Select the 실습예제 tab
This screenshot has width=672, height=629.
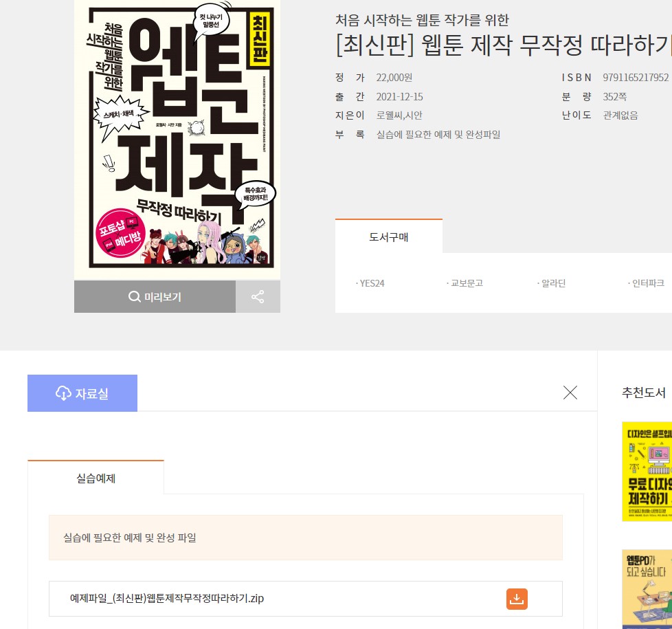point(96,478)
